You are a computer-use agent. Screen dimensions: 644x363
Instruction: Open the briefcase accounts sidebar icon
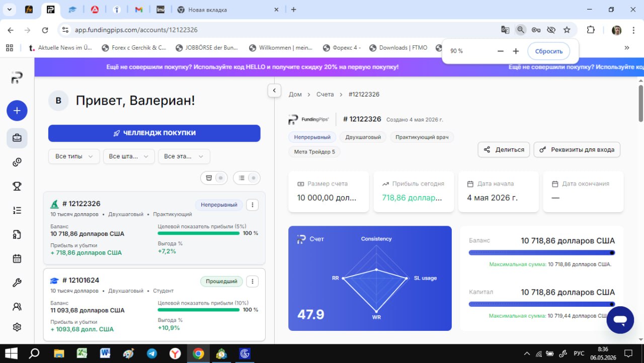click(x=17, y=138)
